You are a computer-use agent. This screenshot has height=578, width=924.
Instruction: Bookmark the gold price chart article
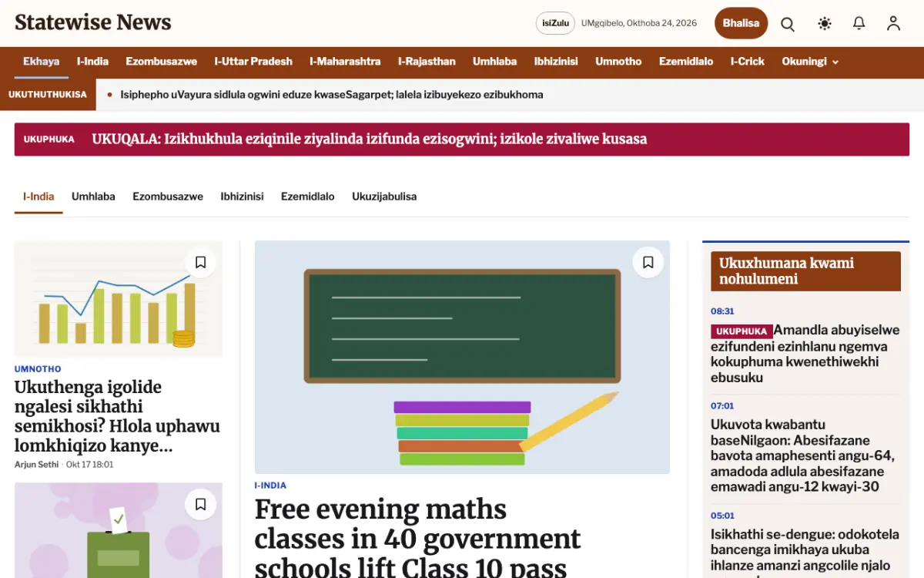(x=200, y=263)
